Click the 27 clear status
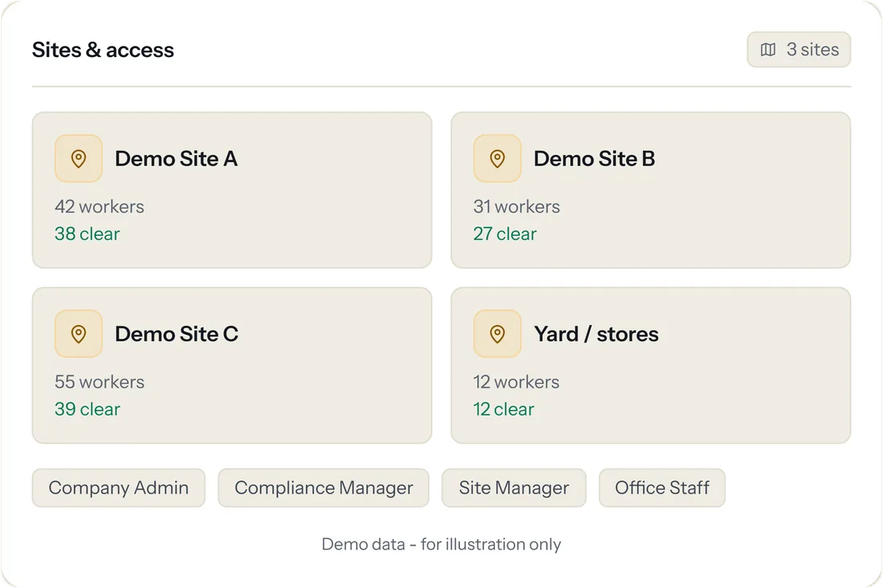 505,233
